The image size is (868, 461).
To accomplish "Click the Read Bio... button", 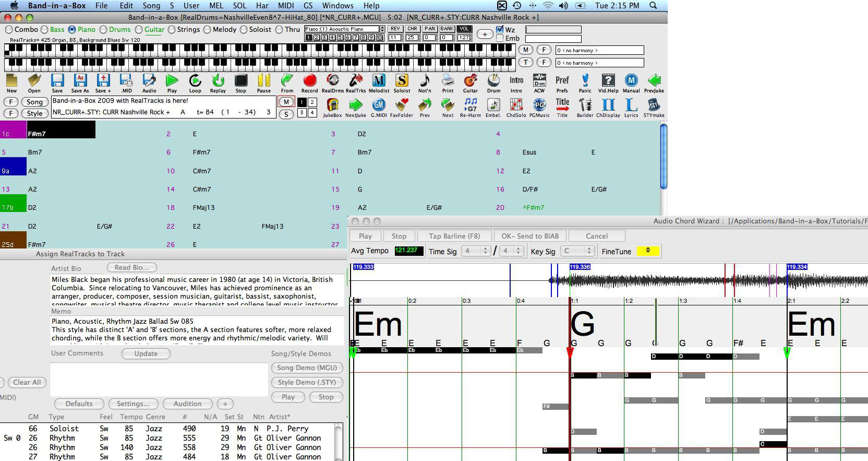I will coord(132,267).
